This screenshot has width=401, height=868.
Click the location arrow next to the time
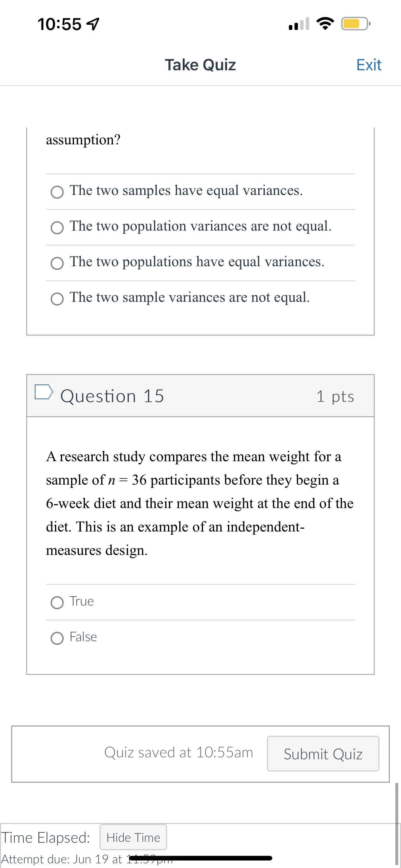pyautogui.click(x=93, y=23)
